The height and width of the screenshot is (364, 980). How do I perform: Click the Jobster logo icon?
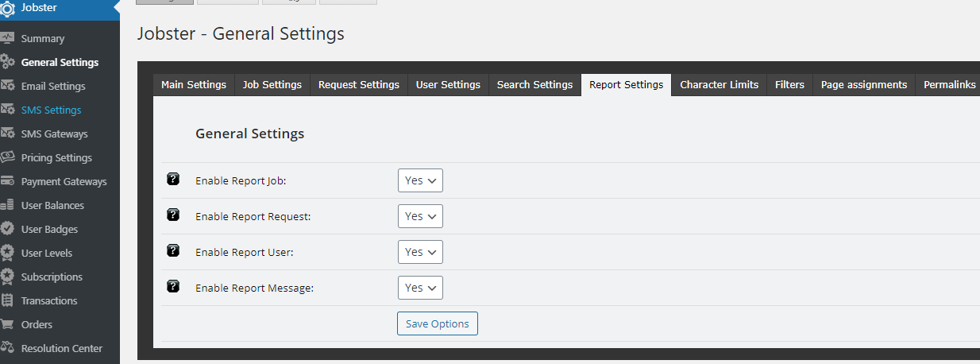7,8
